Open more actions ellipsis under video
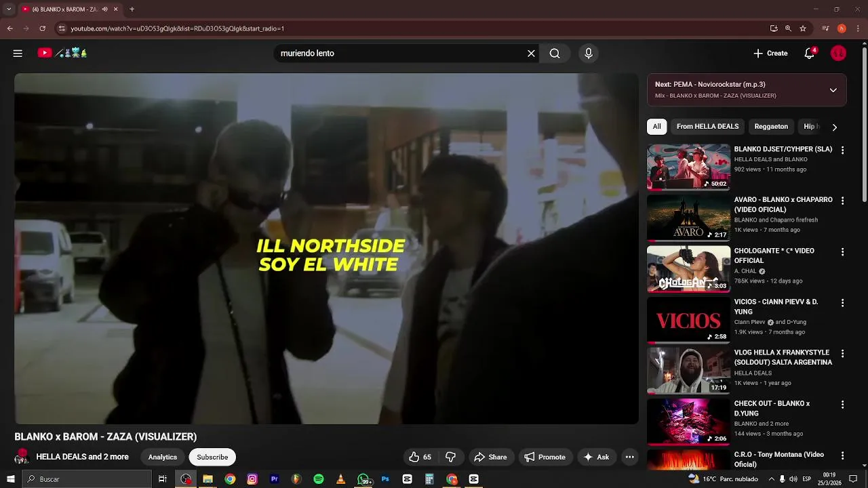This screenshot has height=488, width=868. point(629,457)
